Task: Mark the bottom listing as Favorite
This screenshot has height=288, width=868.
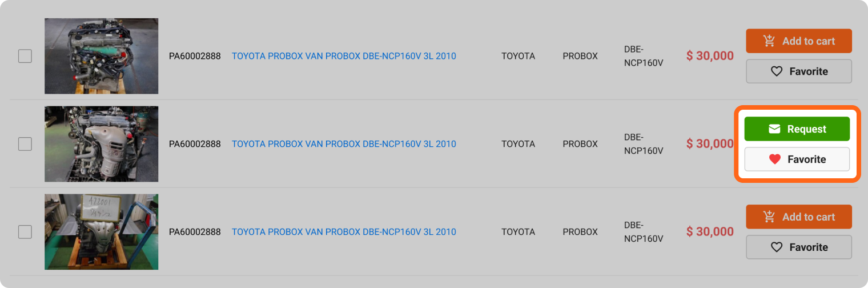Action: pyautogui.click(x=798, y=247)
